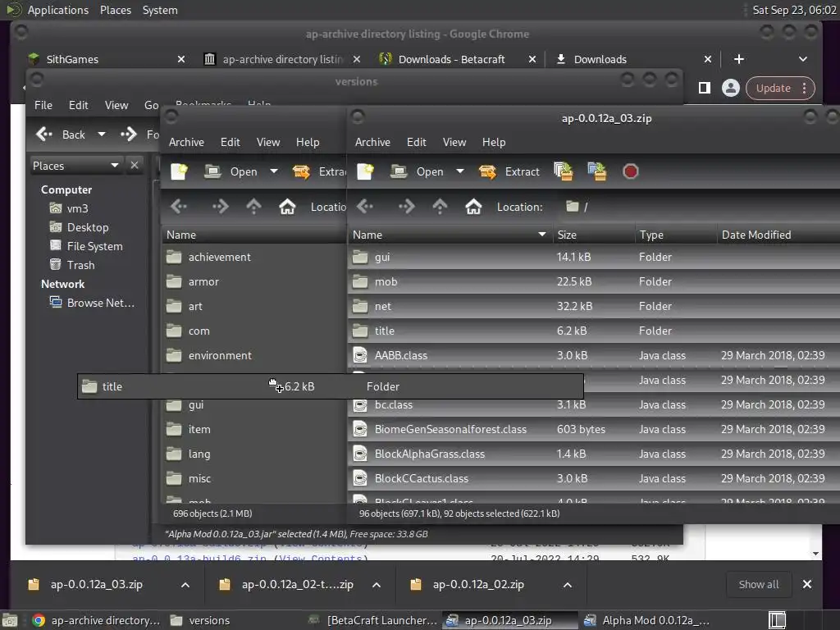
Task: Click the Extract icon in left archive window
Action: click(301, 172)
